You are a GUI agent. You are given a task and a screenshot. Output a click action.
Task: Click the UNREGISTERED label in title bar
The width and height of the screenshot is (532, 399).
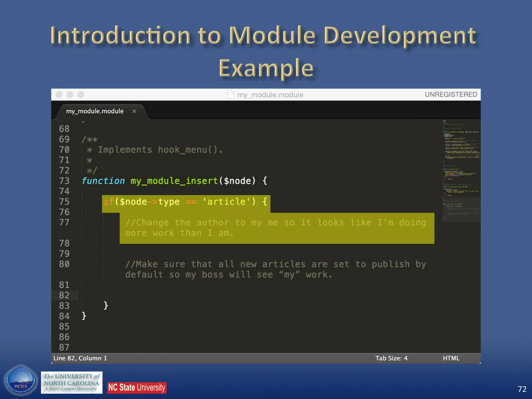coord(451,95)
